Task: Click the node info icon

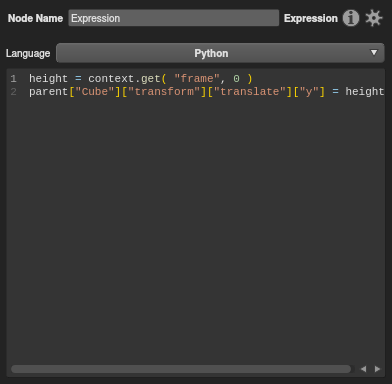Action: pyautogui.click(x=351, y=18)
